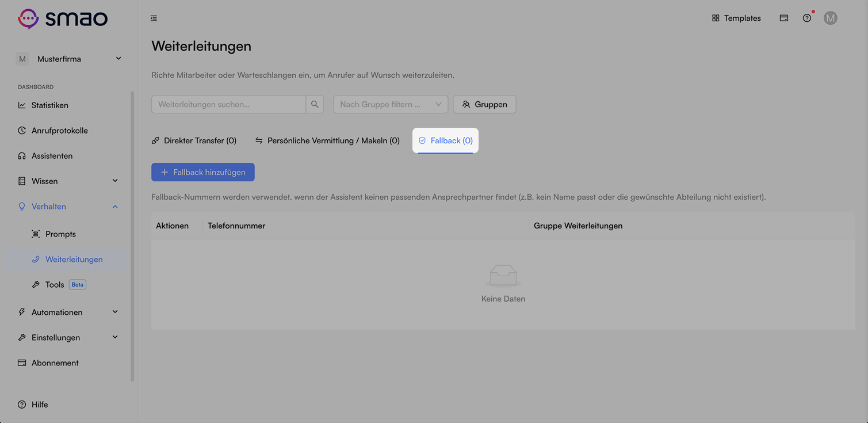Click the Prompts icon
The width and height of the screenshot is (868, 423).
tap(36, 234)
